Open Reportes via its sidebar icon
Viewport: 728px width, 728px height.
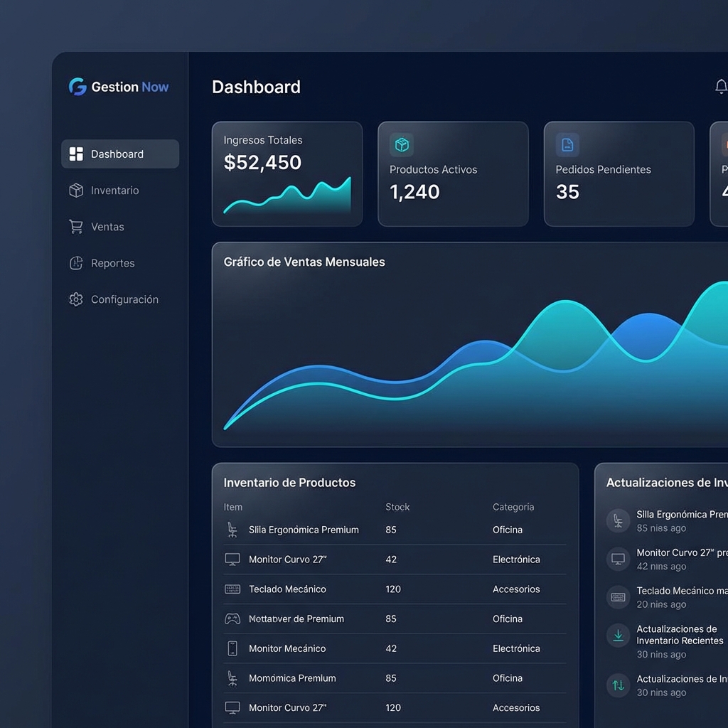[x=76, y=262]
